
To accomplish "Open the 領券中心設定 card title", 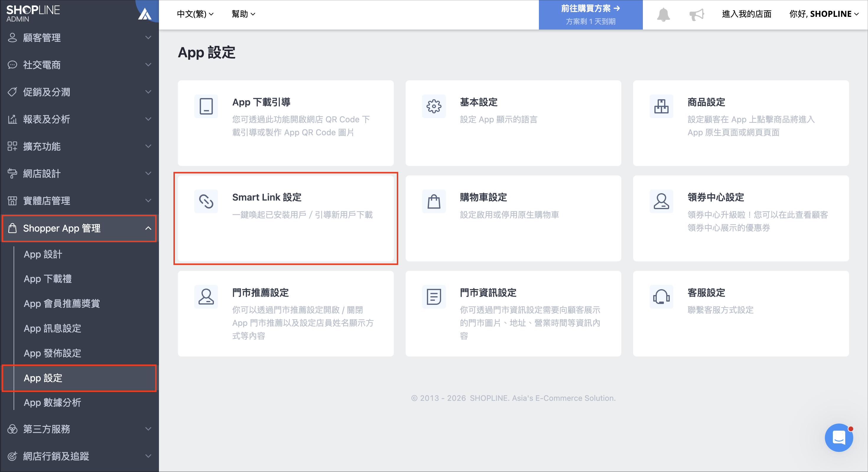I will click(715, 197).
